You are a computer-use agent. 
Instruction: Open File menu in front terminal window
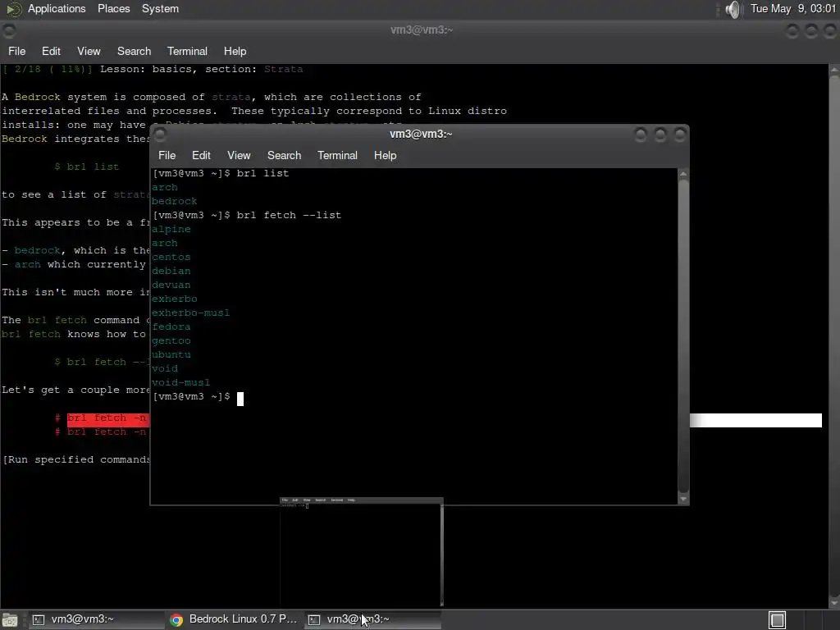coord(167,155)
